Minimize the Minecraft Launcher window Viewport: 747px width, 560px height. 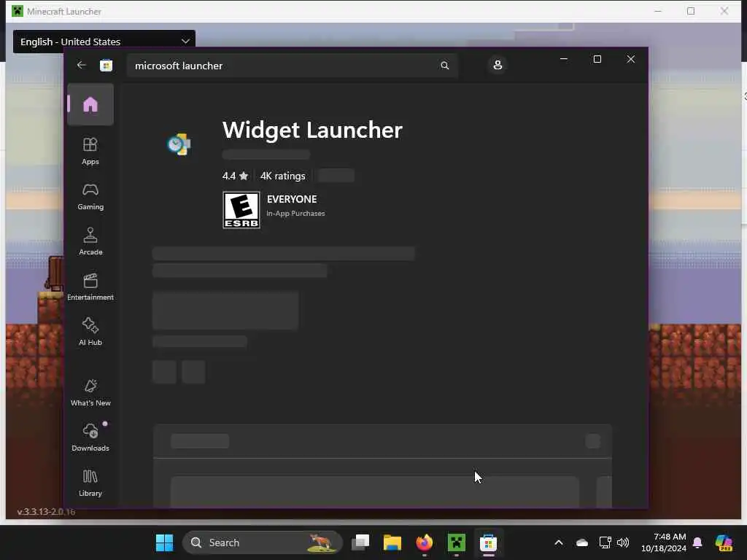click(x=658, y=11)
